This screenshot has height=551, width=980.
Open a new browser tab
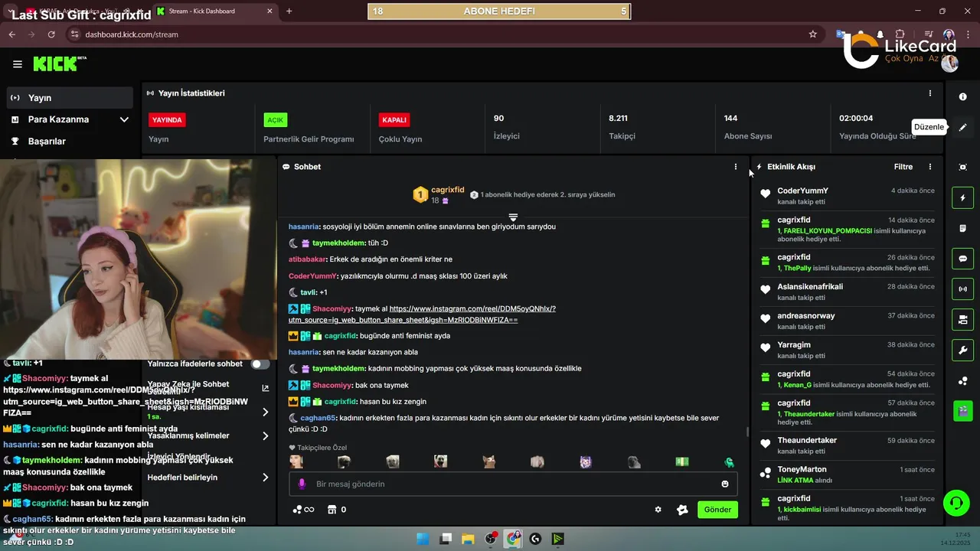click(289, 11)
